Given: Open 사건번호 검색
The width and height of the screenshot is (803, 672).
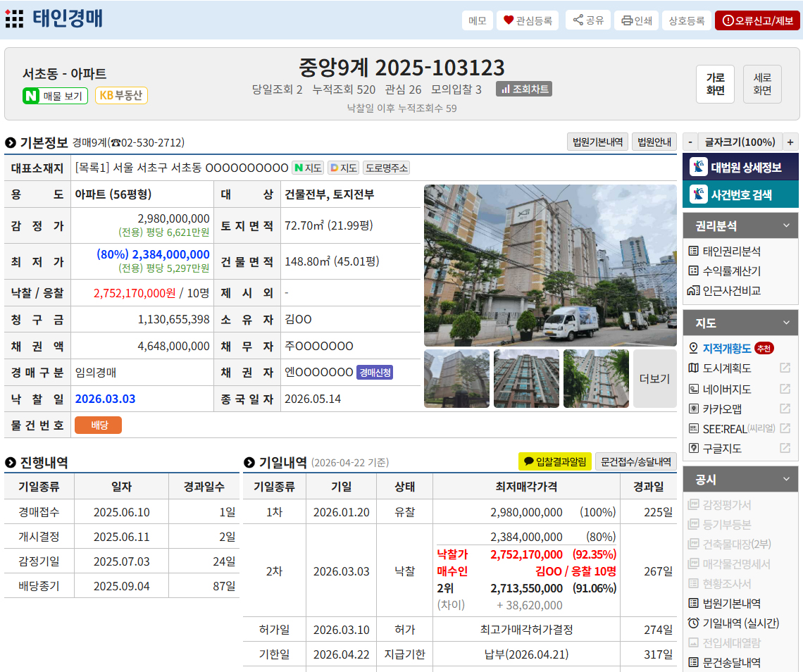Looking at the screenshot, I should coord(740,194).
